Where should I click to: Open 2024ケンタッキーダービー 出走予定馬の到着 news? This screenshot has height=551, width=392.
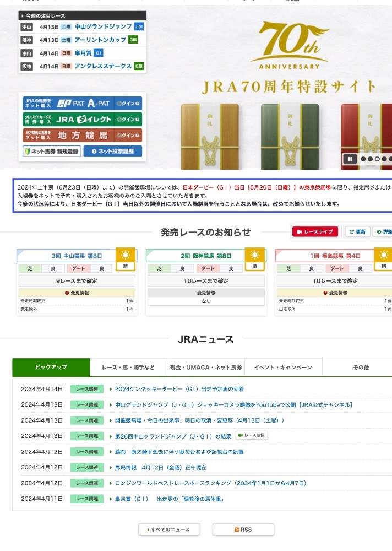click(x=179, y=389)
